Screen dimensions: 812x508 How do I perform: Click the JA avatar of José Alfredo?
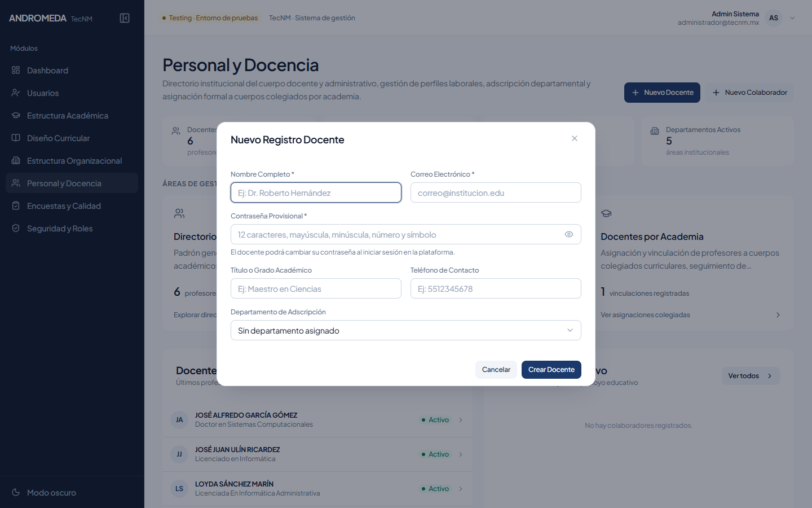pos(179,419)
